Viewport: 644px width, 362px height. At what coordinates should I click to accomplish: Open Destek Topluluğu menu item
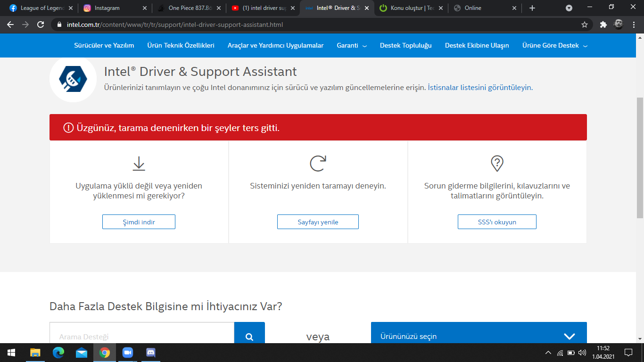point(406,46)
